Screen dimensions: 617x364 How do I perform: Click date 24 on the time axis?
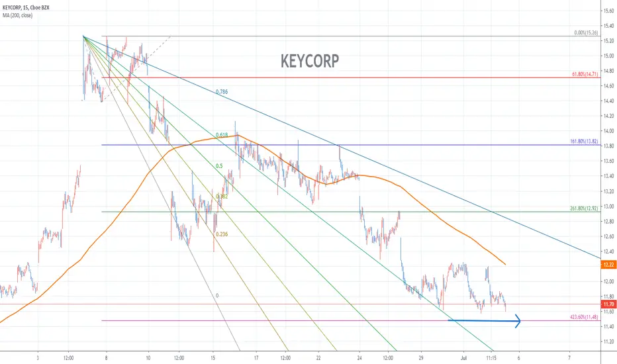(359, 358)
